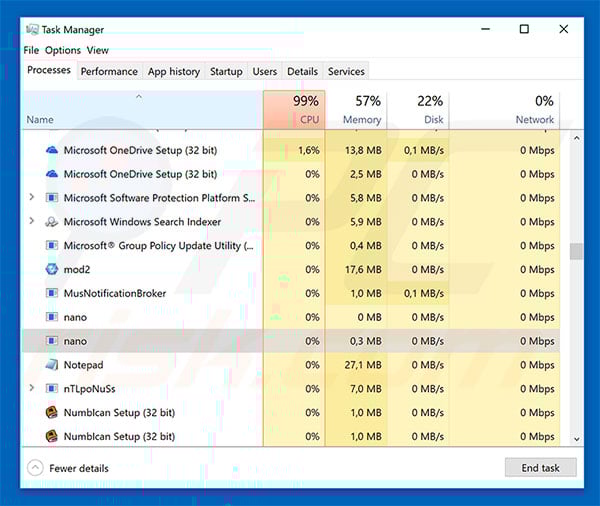This screenshot has height=506, width=600.
Task: Sort by the 0% Network column header
Action: (504, 110)
